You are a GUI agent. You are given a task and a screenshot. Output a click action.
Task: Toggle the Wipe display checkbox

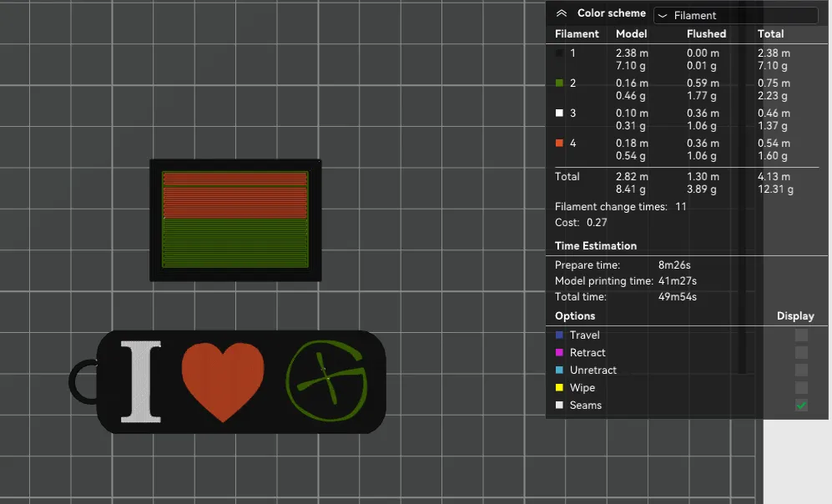click(x=801, y=387)
